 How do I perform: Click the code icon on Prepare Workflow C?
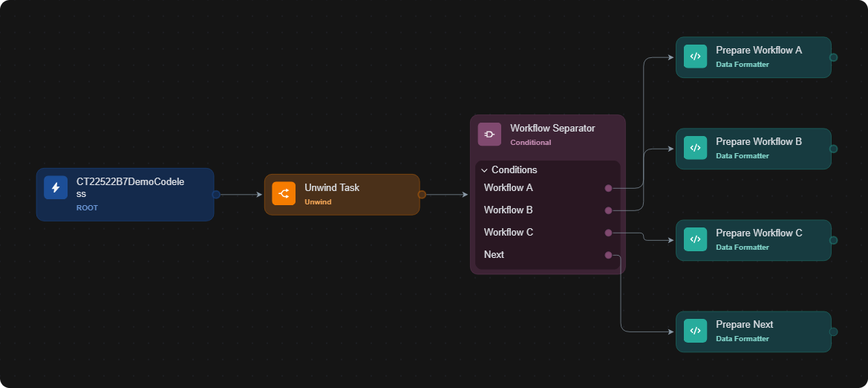pos(695,239)
